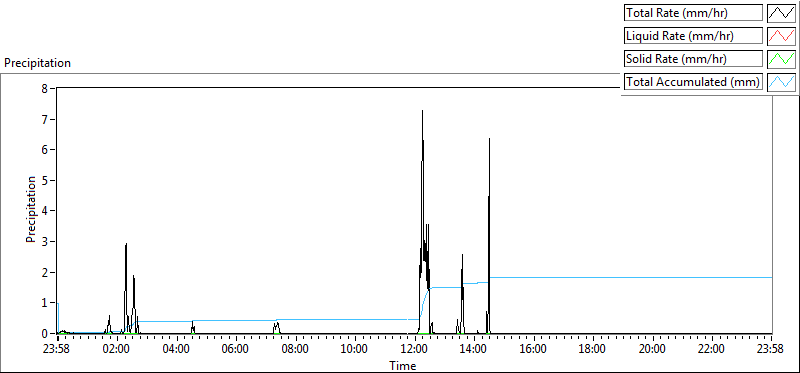
Task: Select the Liquid Rate (mm/hr) legend label
Action: pyautogui.click(x=693, y=36)
